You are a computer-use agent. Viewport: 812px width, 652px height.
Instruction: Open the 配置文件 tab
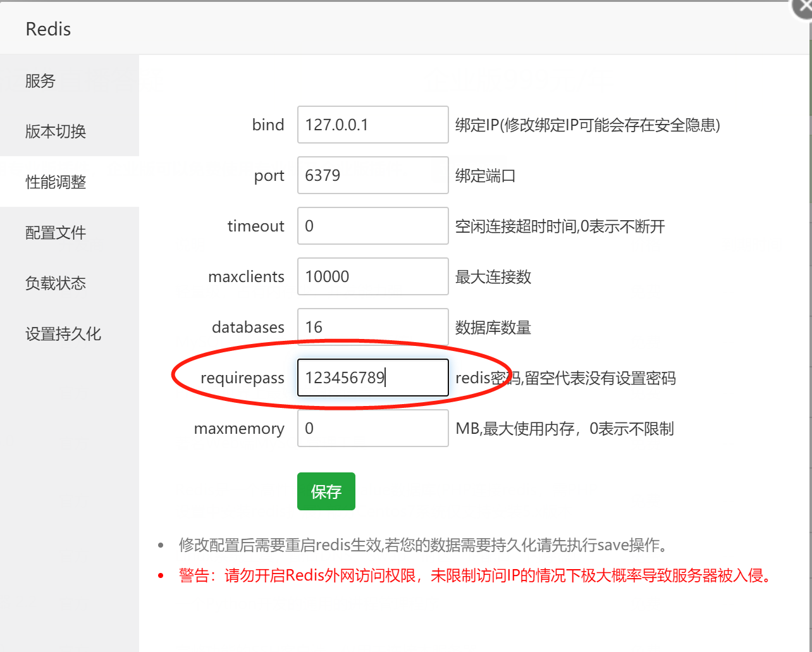click(x=69, y=232)
